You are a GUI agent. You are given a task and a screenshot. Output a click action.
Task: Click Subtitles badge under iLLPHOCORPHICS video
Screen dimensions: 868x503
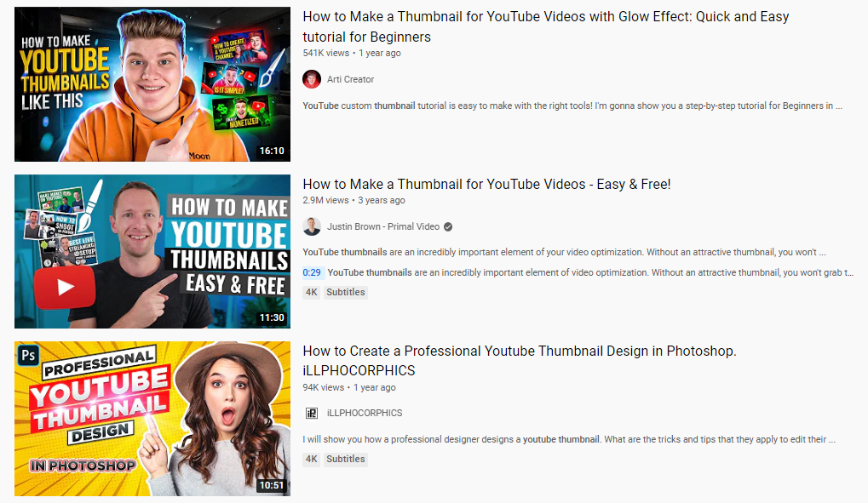pos(346,460)
